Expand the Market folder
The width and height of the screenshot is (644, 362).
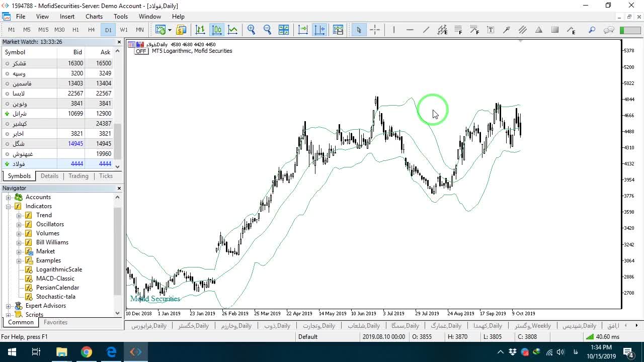point(19,251)
